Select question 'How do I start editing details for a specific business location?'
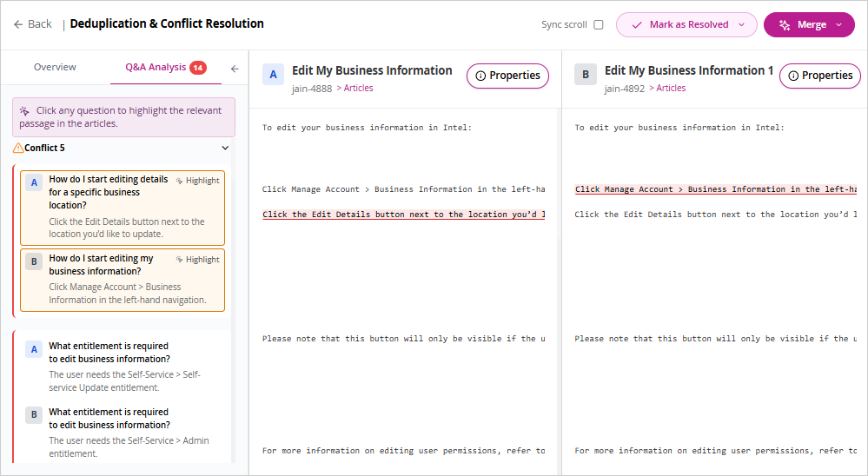 click(x=109, y=192)
